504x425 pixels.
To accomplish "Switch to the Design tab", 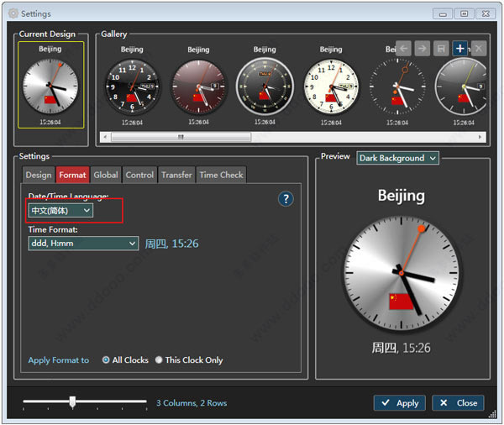I will click(x=39, y=175).
